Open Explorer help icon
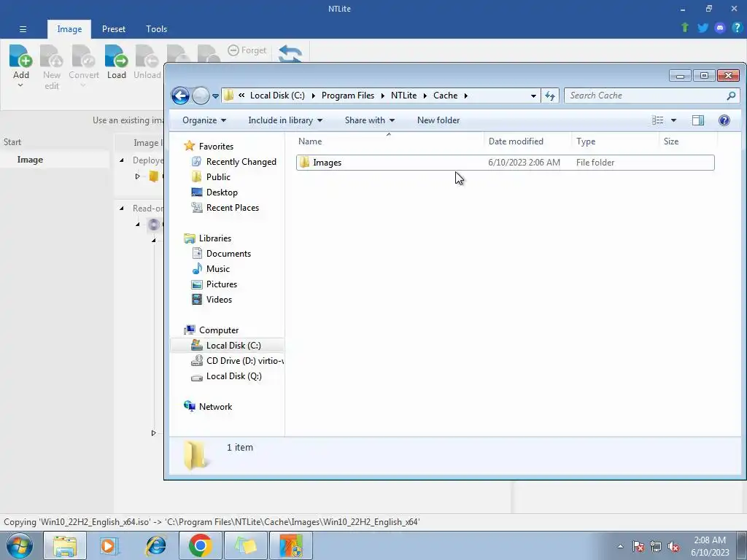747x560 pixels. [724, 120]
